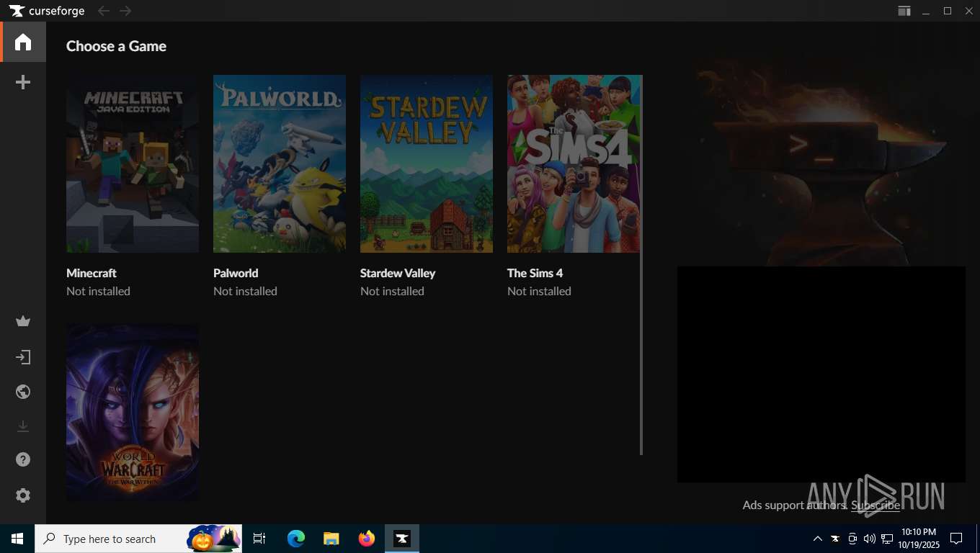Select The Sims 4 cover art
Image resolution: width=980 pixels, height=553 pixels.
(574, 164)
